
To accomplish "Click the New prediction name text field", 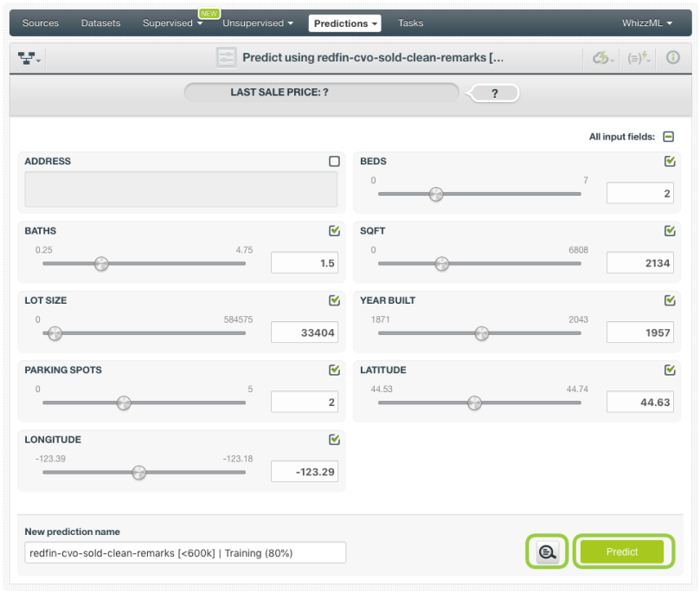I will pos(185,552).
